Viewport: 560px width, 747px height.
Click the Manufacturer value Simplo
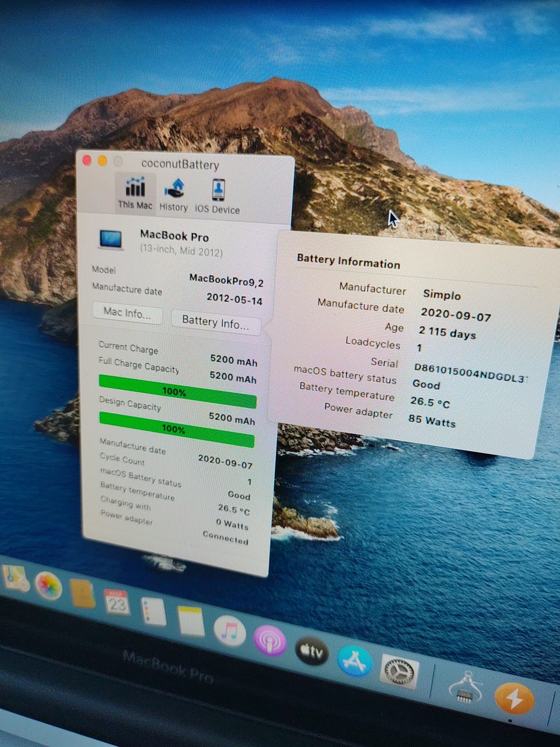(x=442, y=294)
